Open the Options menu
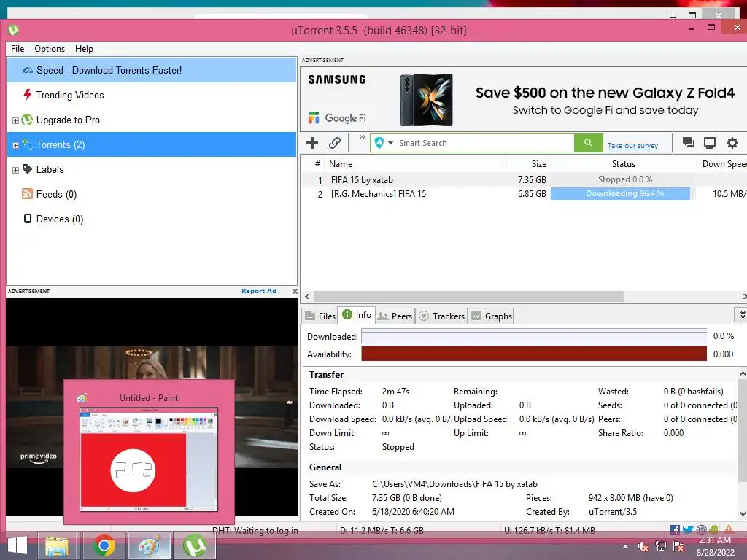The width and height of the screenshot is (747, 560). click(50, 49)
